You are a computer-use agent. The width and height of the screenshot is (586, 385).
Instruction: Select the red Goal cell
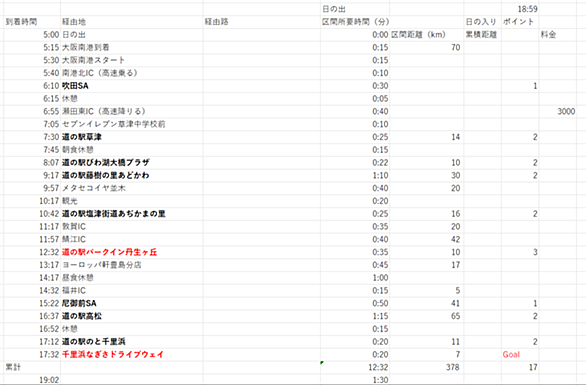click(x=520, y=354)
